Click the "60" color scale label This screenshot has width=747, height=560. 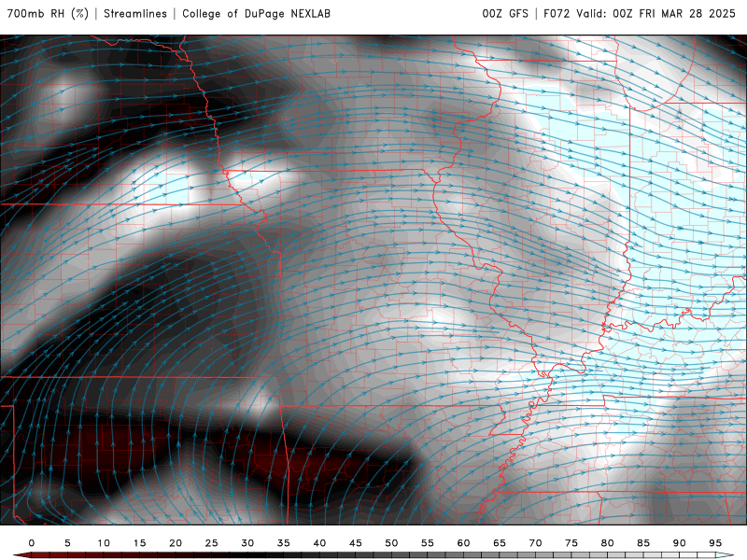click(463, 543)
